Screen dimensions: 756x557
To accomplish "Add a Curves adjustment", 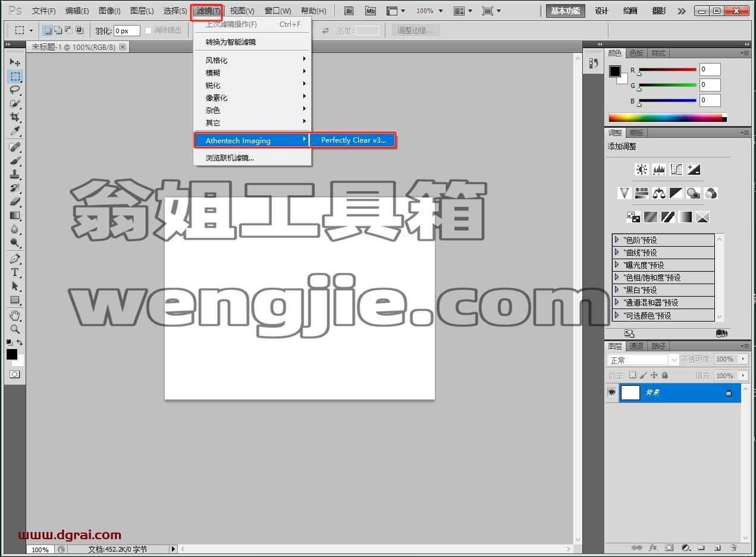I will point(676,169).
